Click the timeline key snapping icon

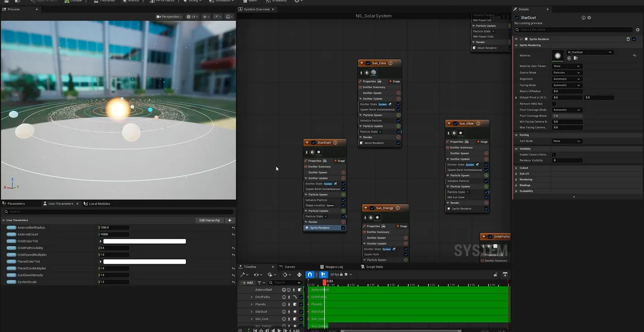[x=323, y=275]
